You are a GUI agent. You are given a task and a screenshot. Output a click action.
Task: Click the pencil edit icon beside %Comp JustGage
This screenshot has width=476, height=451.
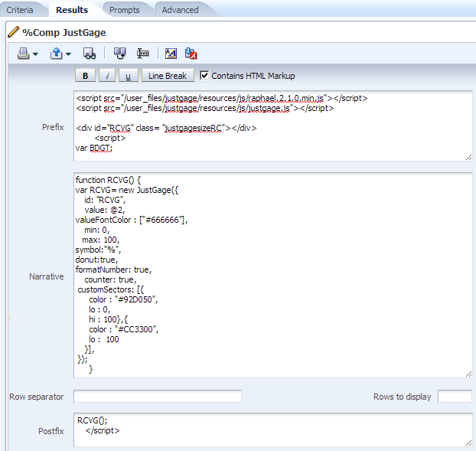(13, 32)
